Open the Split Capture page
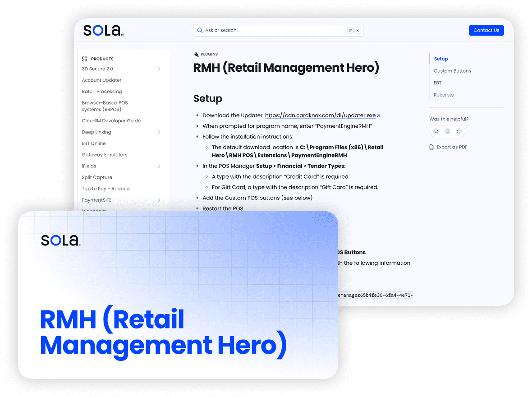Viewport: 532px width, 397px height. coord(97,177)
